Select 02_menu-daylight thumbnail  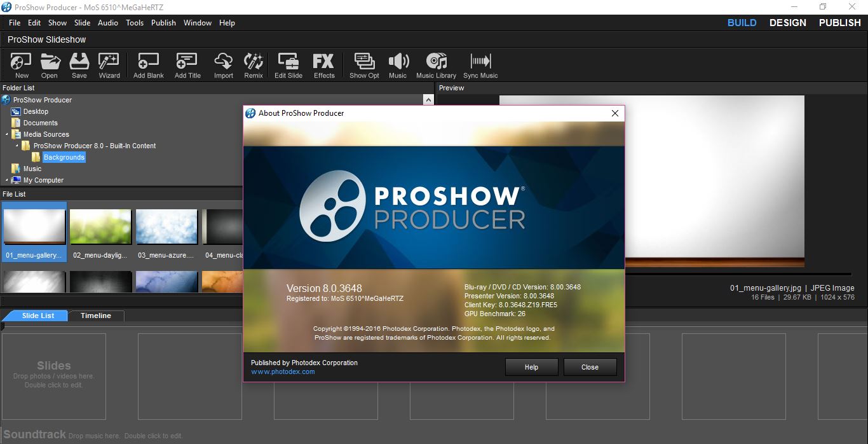click(100, 231)
